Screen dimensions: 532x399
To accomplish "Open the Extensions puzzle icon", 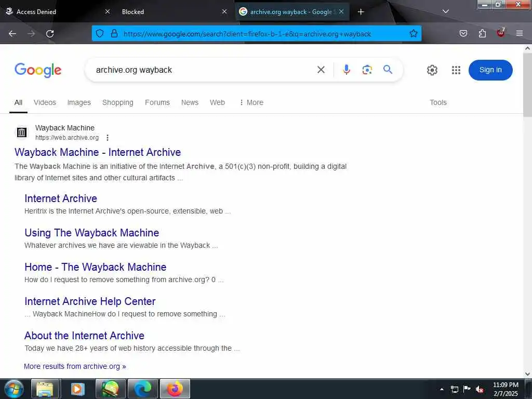I will (482, 33).
